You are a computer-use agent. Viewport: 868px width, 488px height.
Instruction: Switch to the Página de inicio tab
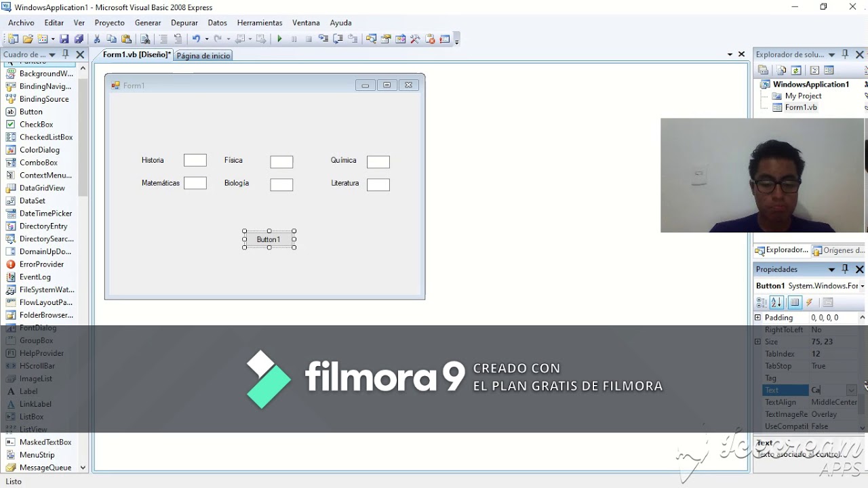[203, 56]
